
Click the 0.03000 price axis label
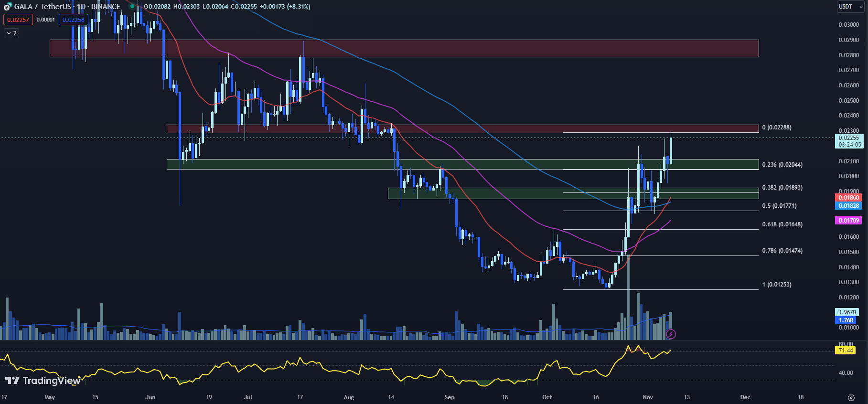tap(848, 25)
